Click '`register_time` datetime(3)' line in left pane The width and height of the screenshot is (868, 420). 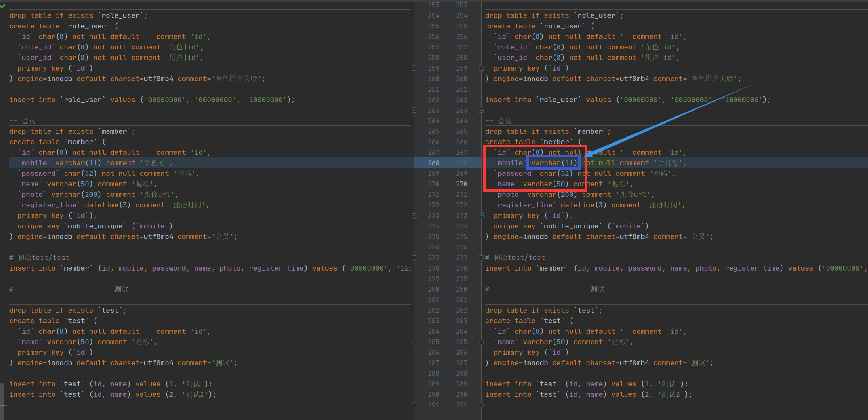114,205
